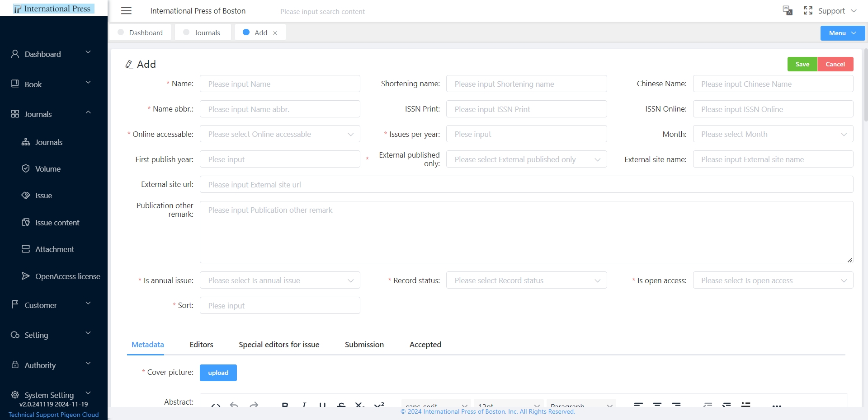Open the Record status dropdown
The width and height of the screenshot is (868, 420).
pyautogui.click(x=526, y=280)
